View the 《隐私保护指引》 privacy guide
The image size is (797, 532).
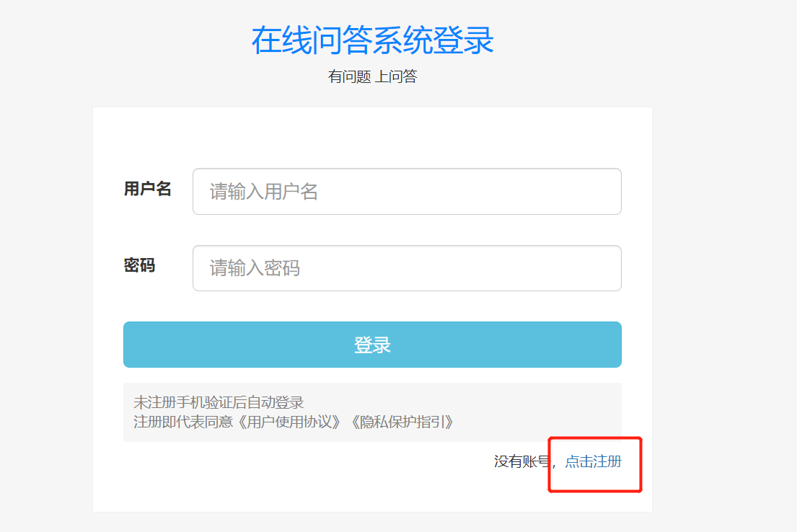pos(402,422)
